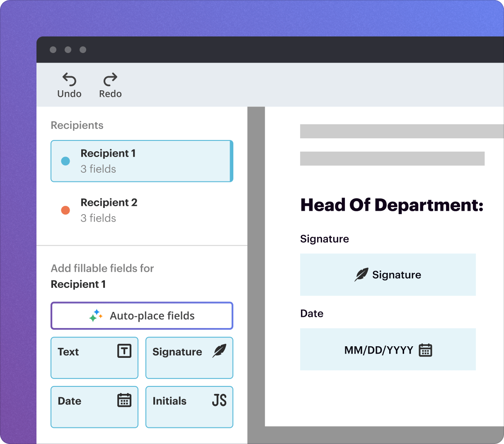Switch to Recipient 2
Viewport: 504px width, 444px height.
click(x=142, y=210)
